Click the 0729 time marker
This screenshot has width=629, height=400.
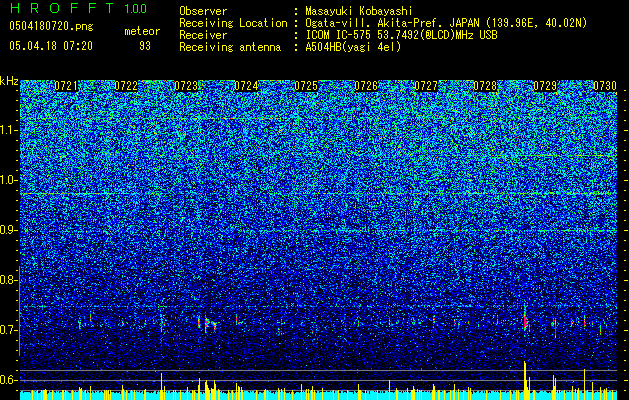[545, 86]
